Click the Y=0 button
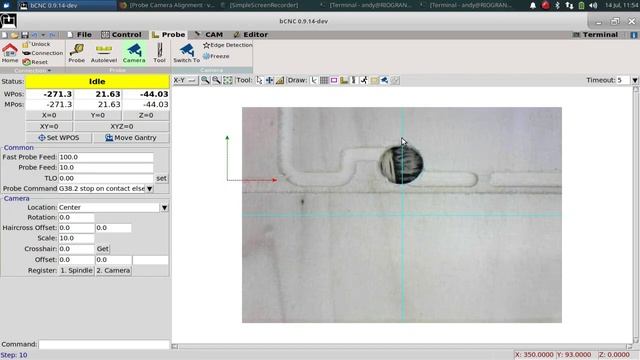This screenshot has height=360, width=640. pyautogui.click(x=98, y=116)
